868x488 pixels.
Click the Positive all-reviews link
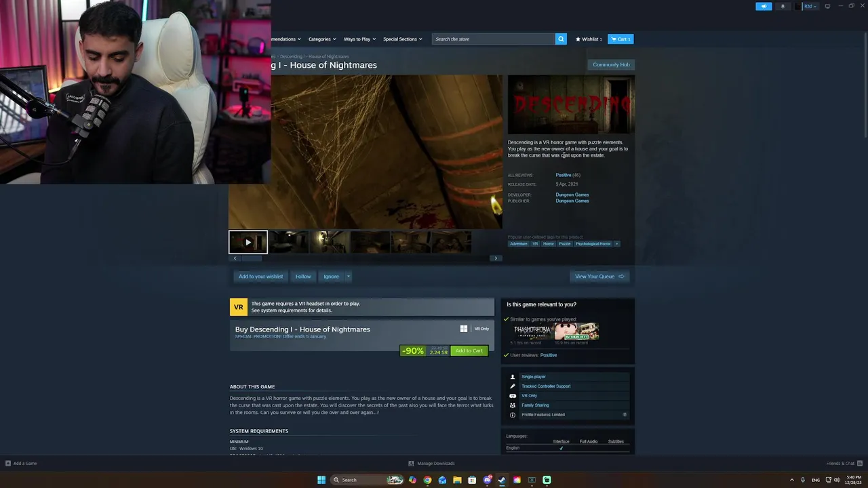point(564,175)
